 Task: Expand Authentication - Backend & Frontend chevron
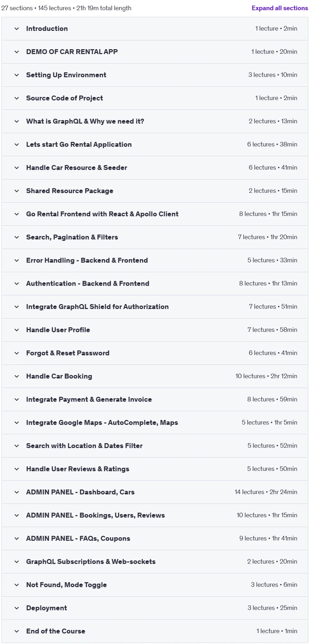point(16,284)
